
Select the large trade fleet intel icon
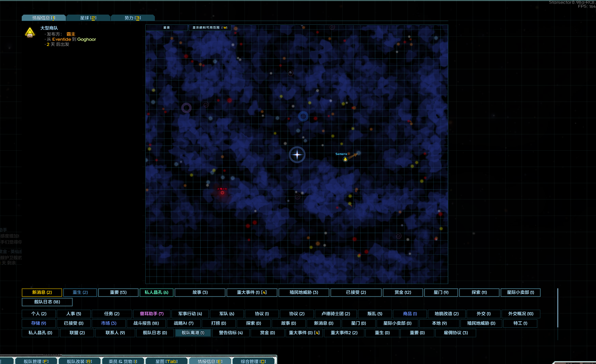pos(30,33)
